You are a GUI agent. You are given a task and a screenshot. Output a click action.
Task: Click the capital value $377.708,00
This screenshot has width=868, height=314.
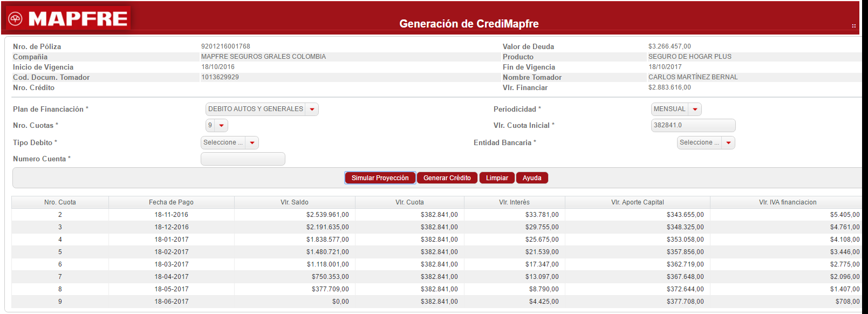tap(685, 302)
